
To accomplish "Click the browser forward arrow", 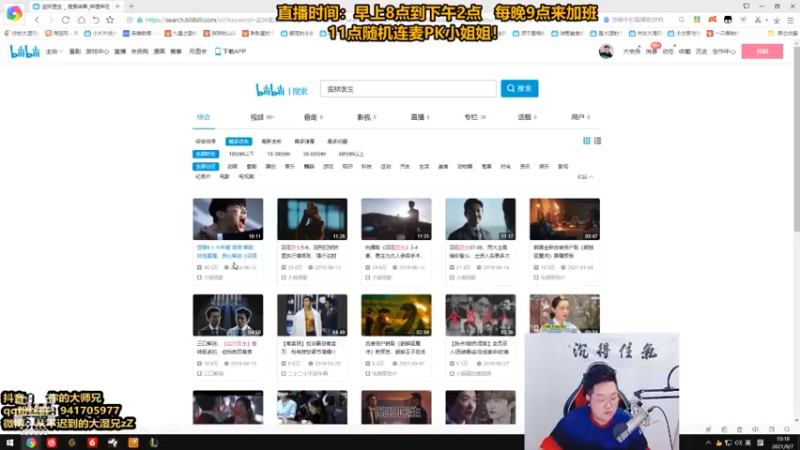I will tap(50, 20).
